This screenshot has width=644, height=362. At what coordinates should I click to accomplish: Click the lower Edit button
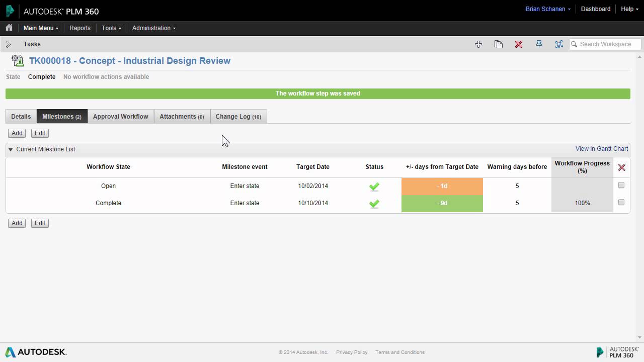[40, 223]
